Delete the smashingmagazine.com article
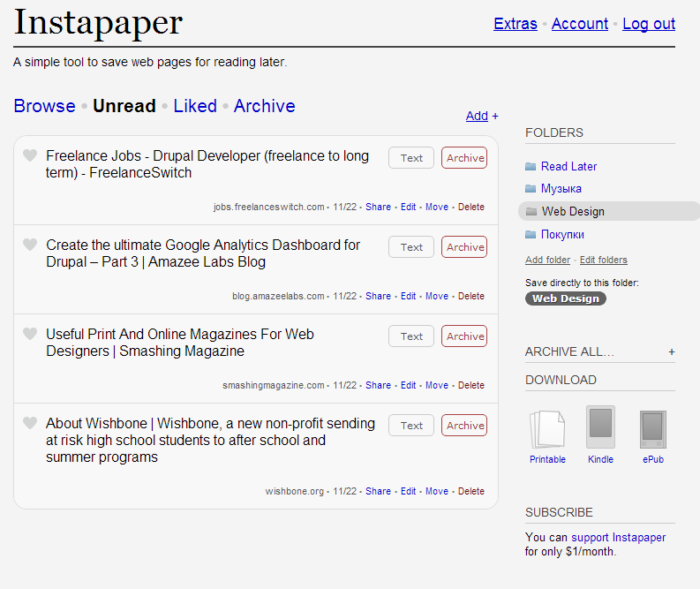 pos(471,385)
